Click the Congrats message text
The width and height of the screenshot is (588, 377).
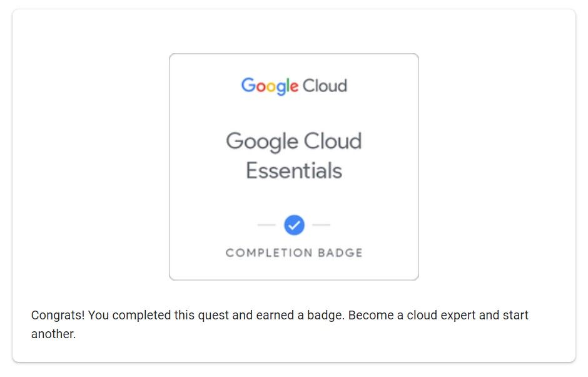coord(280,324)
